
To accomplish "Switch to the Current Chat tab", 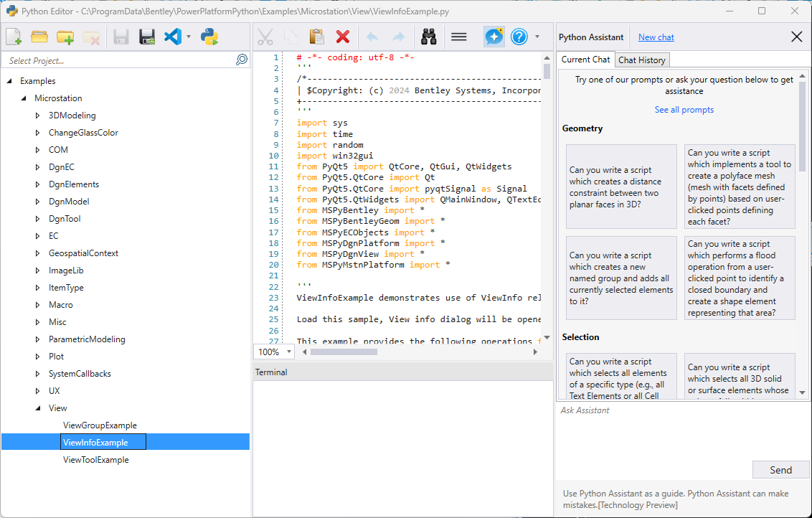I will 586,60.
